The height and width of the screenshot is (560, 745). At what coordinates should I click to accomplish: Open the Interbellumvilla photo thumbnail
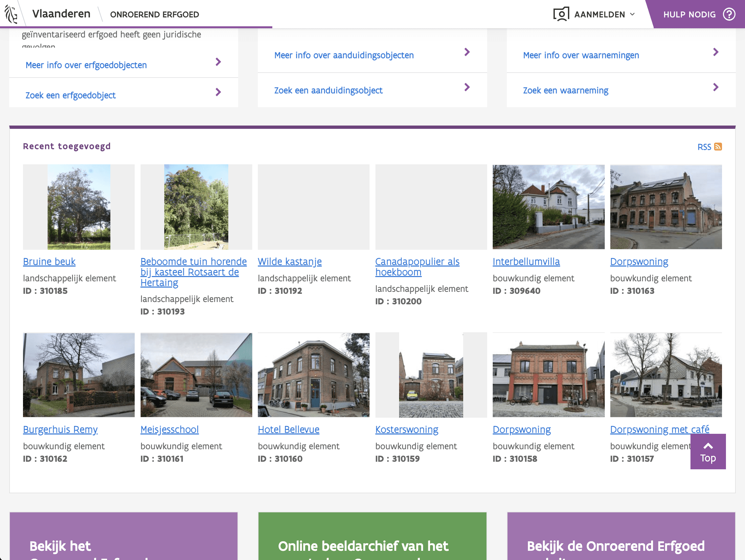point(548,207)
